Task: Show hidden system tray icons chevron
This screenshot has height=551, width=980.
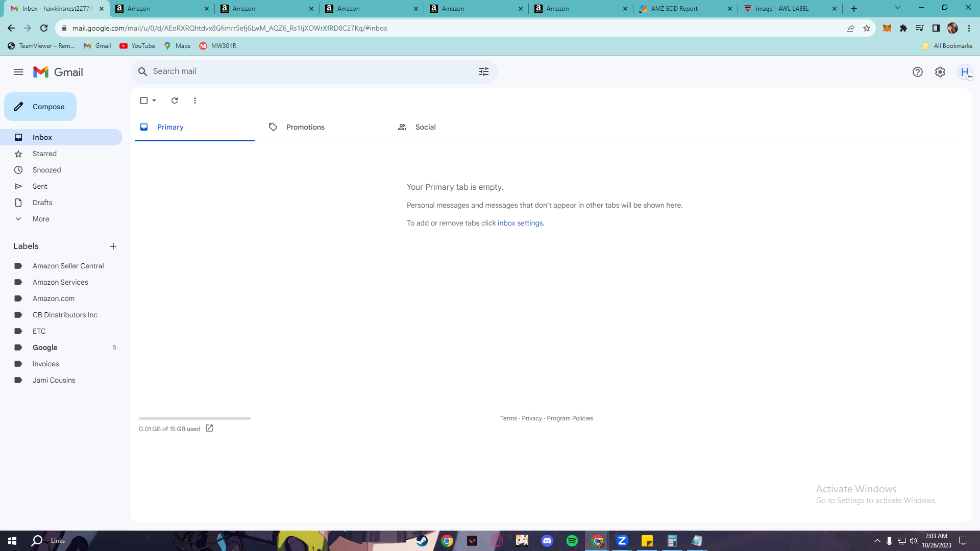Action: pyautogui.click(x=877, y=541)
